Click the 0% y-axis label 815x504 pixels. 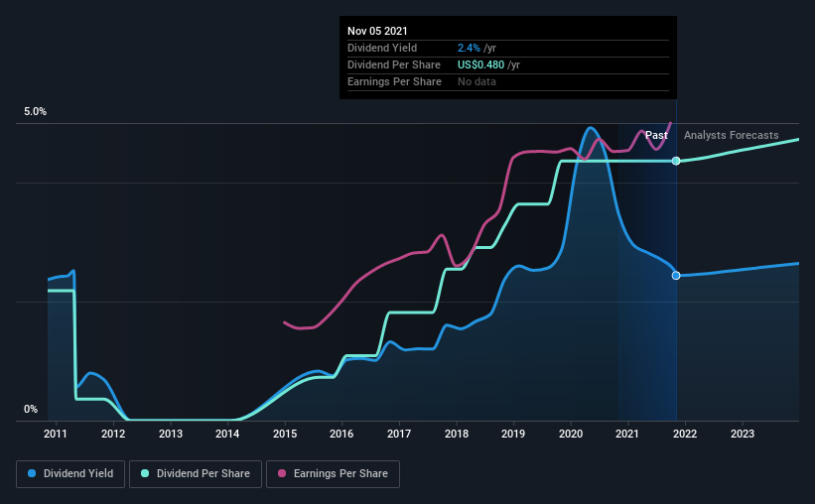[x=31, y=410]
